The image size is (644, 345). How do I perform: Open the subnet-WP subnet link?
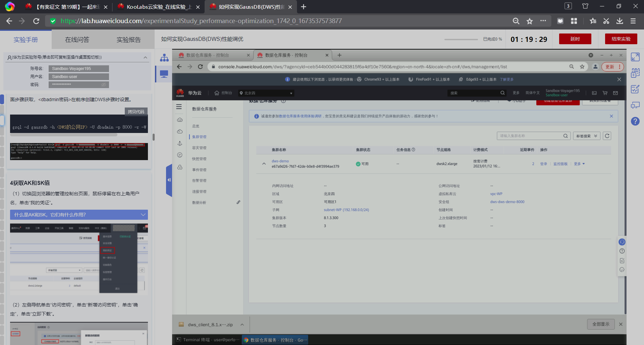click(x=346, y=210)
